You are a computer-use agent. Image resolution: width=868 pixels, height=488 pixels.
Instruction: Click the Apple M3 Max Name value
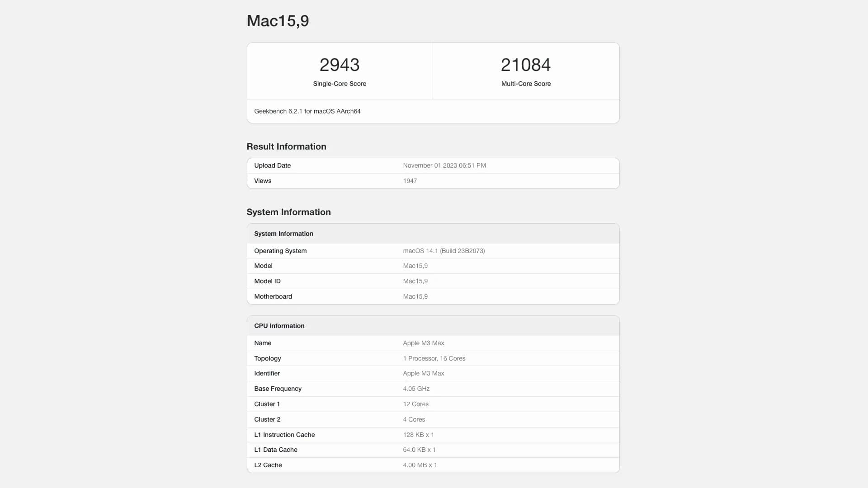423,343
